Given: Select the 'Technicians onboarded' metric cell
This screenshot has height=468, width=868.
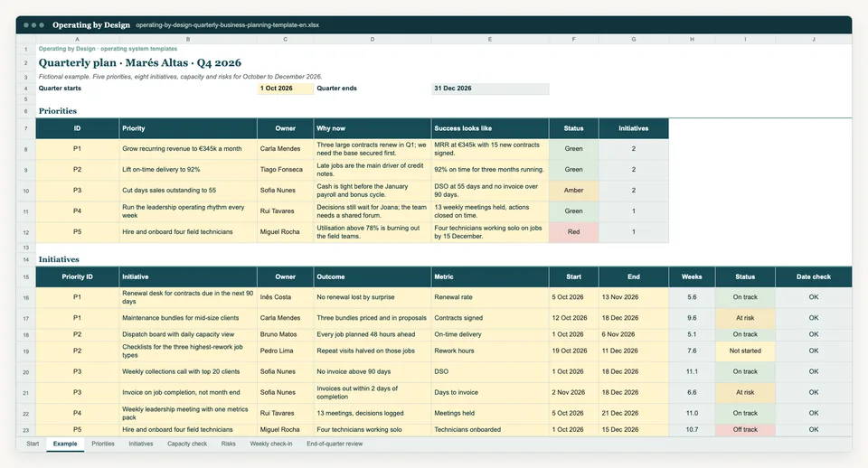Looking at the screenshot, I should [x=490, y=430].
